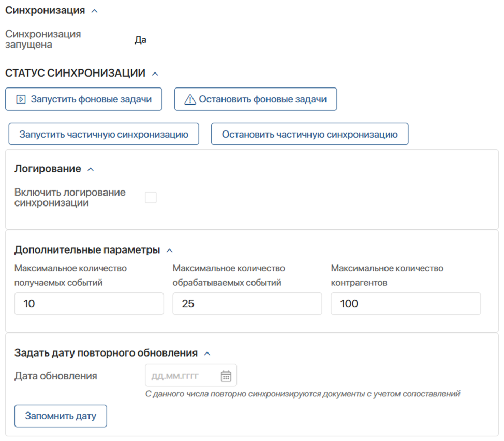Click the Запомнить дату button
Screen dimensions: 504x441
61,416
